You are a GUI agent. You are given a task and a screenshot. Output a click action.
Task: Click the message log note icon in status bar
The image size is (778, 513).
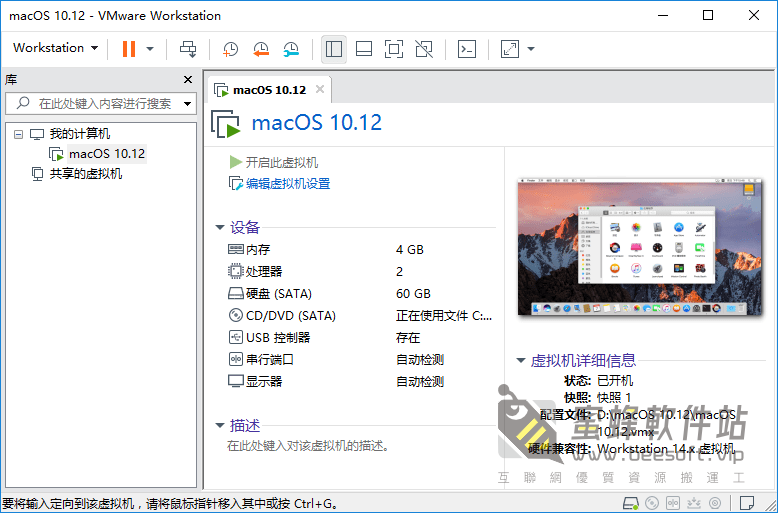point(747,503)
